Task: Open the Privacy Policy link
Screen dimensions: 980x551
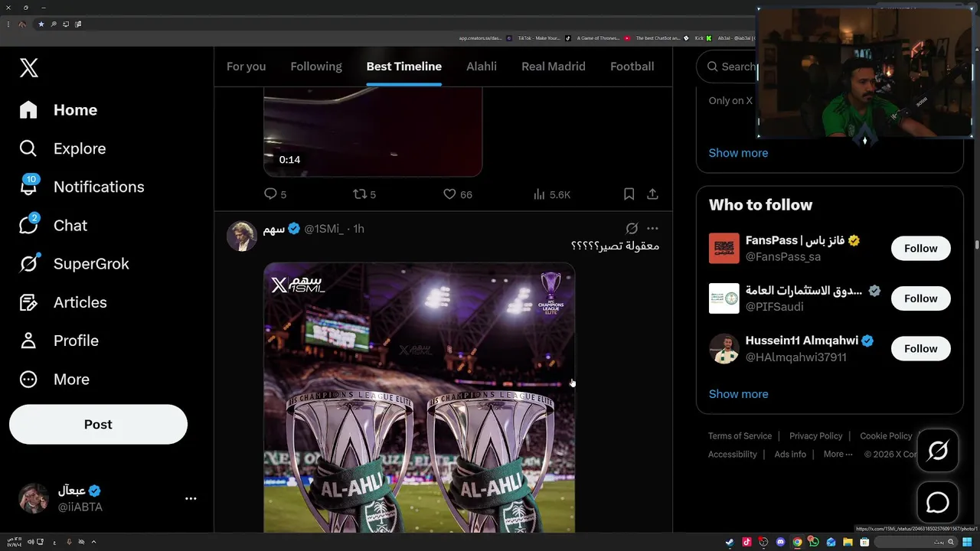Action: point(815,435)
